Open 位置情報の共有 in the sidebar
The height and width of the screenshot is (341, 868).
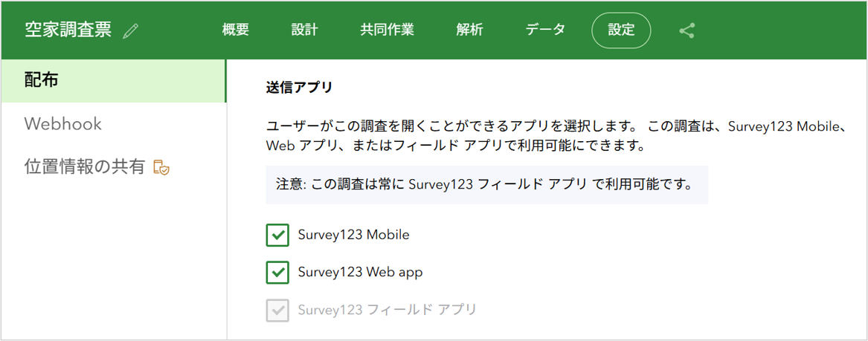point(114,166)
